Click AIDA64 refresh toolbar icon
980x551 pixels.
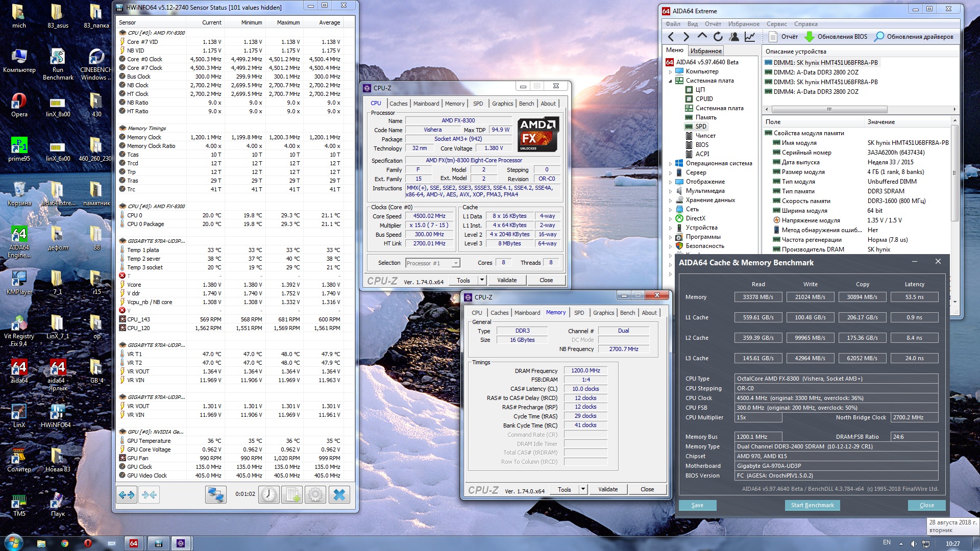coord(718,37)
